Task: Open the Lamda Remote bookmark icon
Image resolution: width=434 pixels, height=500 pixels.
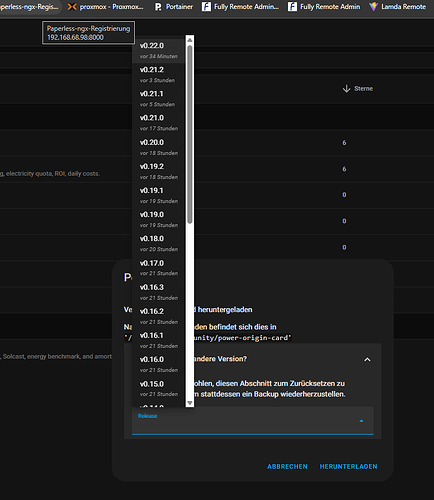Action: coord(374,6)
